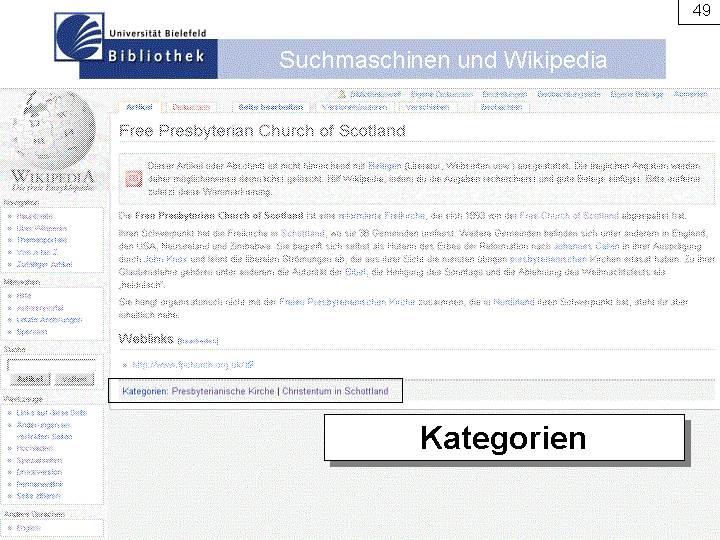This screenshot has width=720, height=540.
Task: Click the Wikipedia globe logo
Action: [x=53, y=130]
